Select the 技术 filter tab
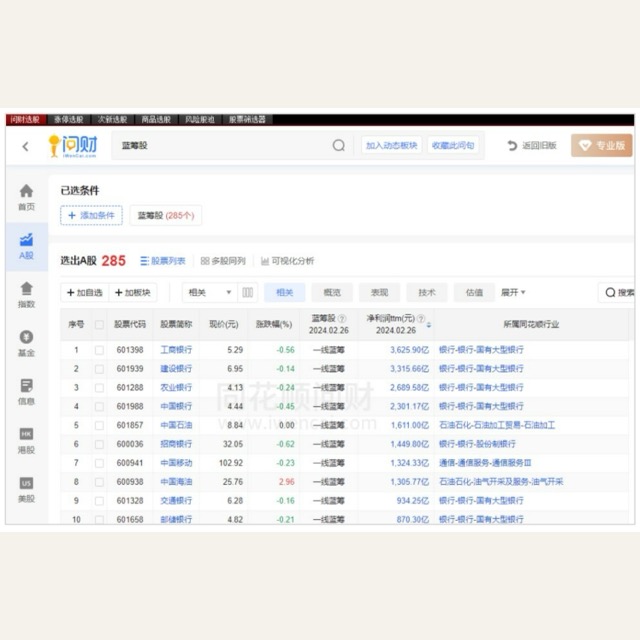 click(x=427, y=292)
